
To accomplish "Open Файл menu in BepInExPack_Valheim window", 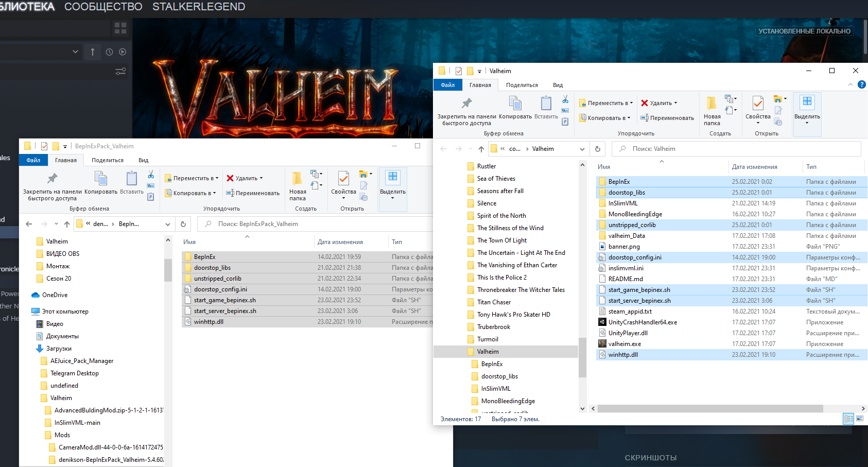I will [x=33, y=160].
